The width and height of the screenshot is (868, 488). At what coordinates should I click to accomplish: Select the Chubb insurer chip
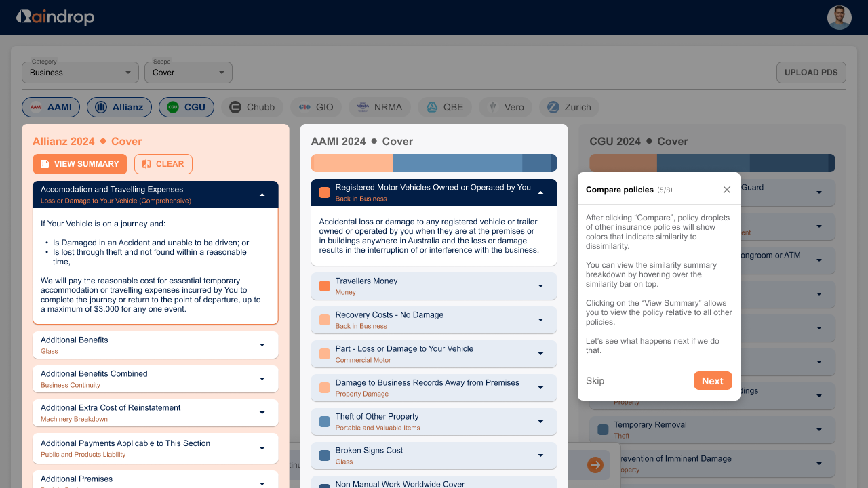[x=252, y=107]
